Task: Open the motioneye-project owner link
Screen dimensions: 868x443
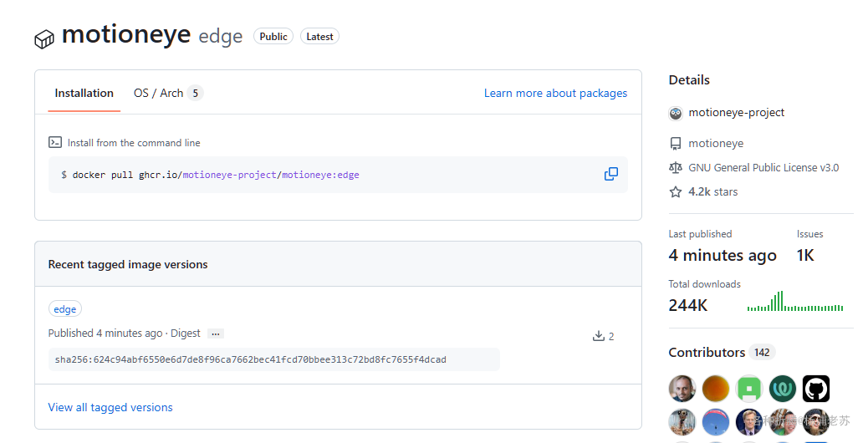Action: [736, 113]
